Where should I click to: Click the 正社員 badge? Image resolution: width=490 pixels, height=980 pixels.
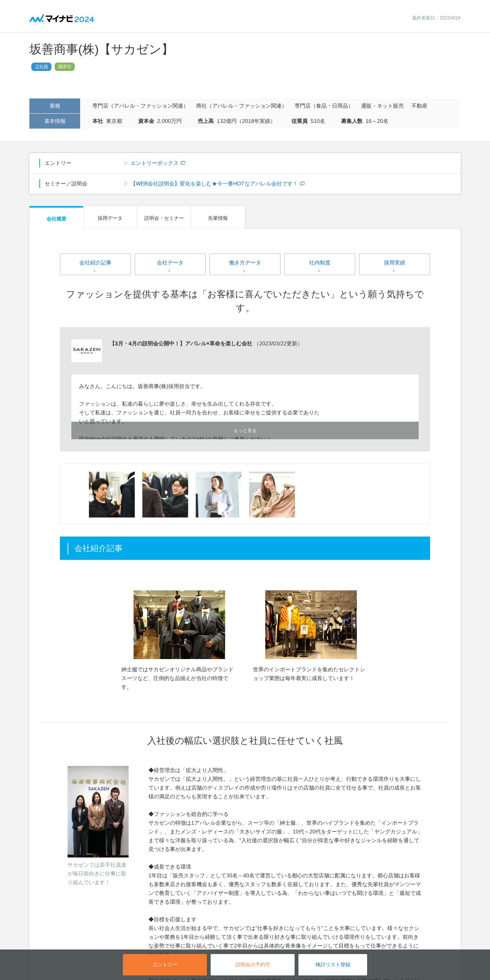click(41, 67)
